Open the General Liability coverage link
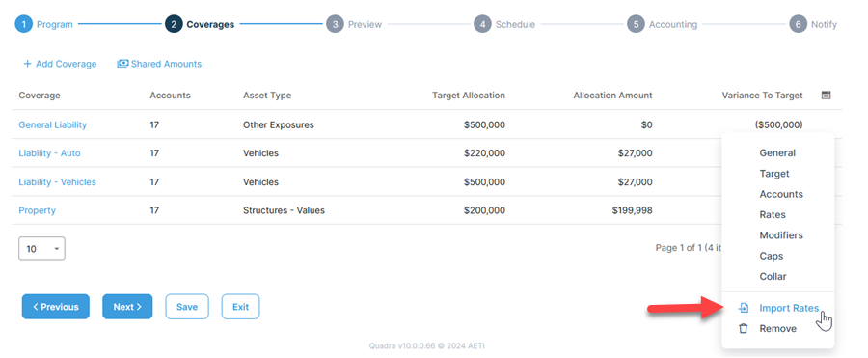The width and height of the screenshot is (868, 358). [53, 124]
